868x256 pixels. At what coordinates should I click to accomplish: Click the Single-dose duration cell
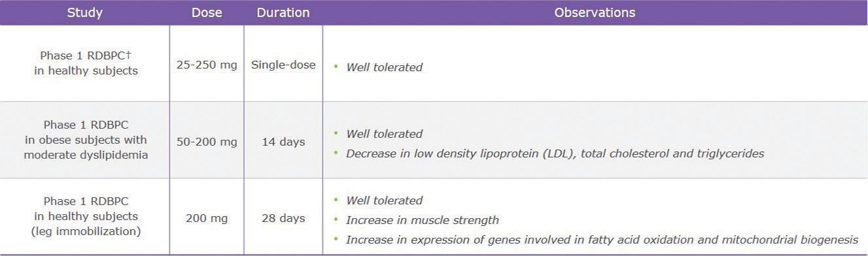click(x=283, y=65)
